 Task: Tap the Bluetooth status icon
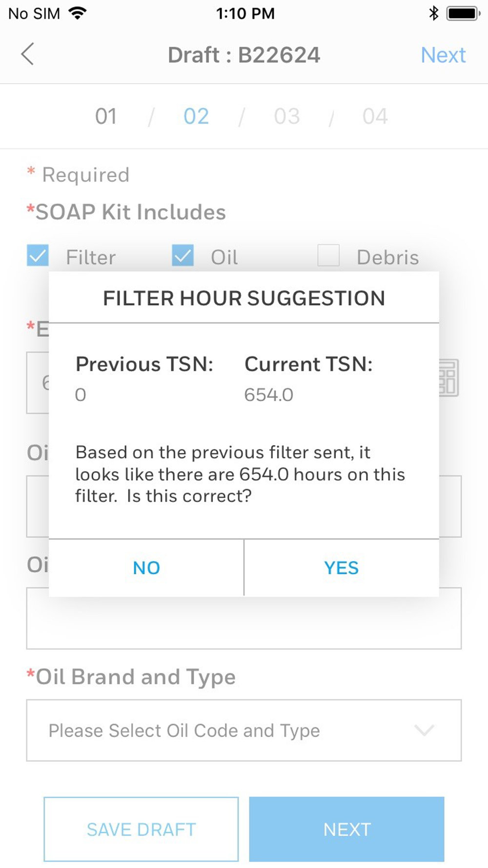433,13
